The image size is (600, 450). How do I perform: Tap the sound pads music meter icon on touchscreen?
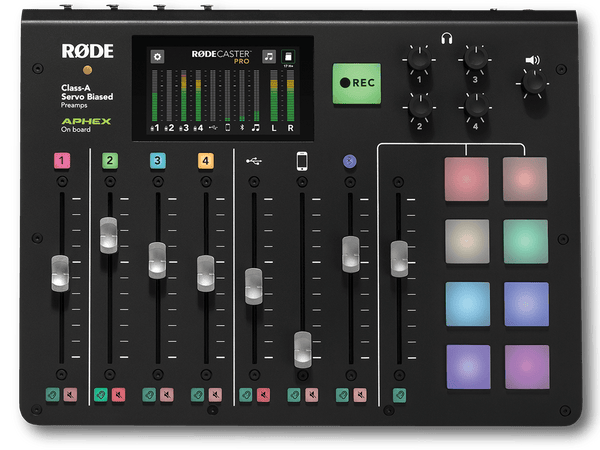(256, 127)
